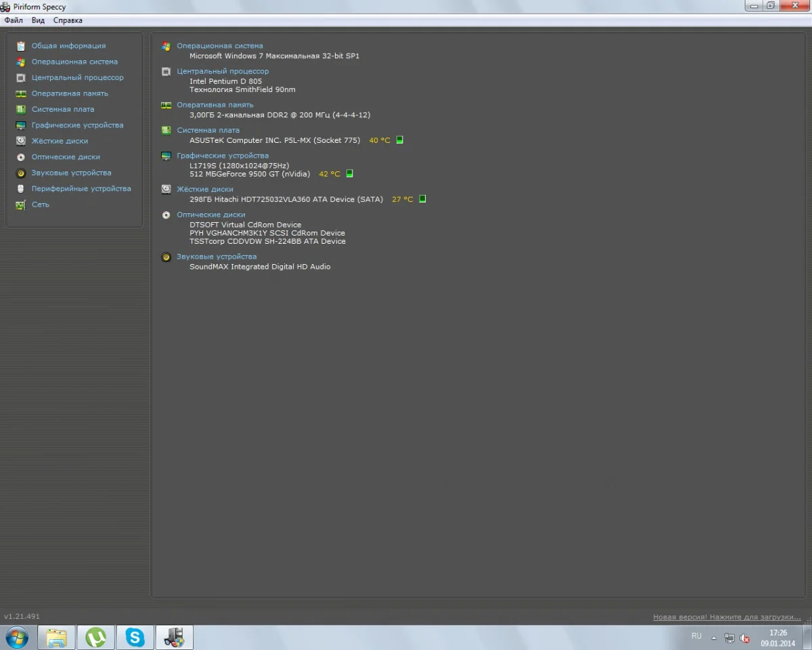Select Периферийные устройства sidebar entry

tap(81, 189)
